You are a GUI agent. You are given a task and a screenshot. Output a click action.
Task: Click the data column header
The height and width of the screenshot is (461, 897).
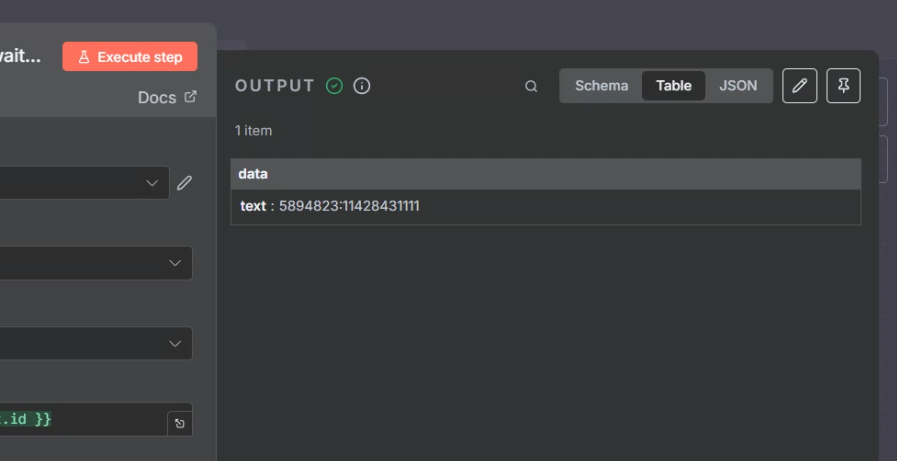click(x=253, y=174)
